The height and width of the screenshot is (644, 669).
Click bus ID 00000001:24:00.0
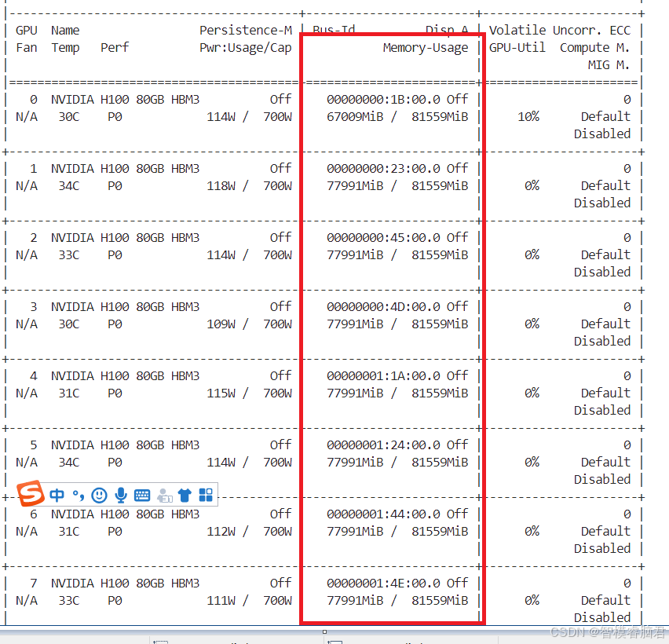[x=383, y=445]
